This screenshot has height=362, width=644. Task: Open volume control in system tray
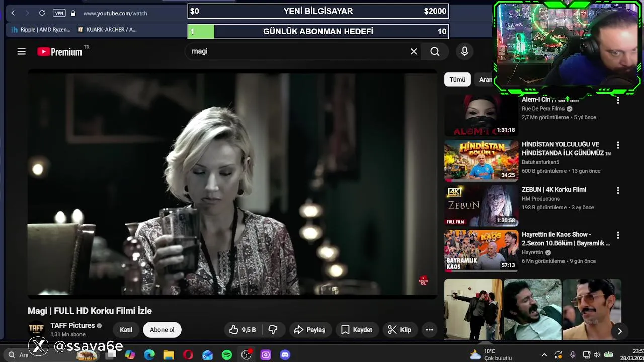pos(597,355)
